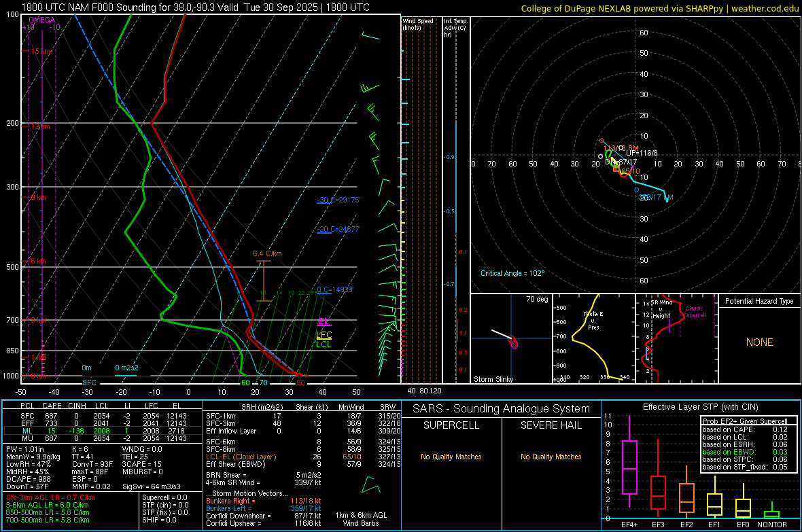Viewport: 802px width, 532px height.
Task: Click the 'CAPE' column header
Action: [52, 406]
